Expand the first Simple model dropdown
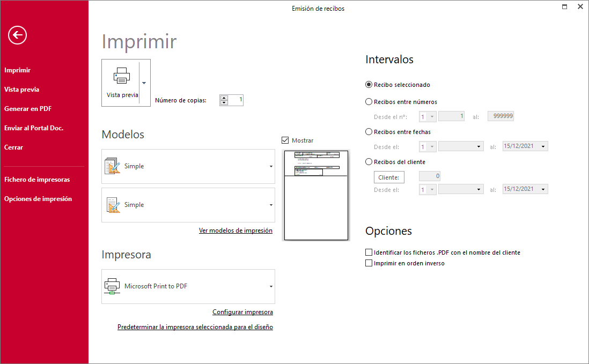589x364 pixels. point(271,166)
